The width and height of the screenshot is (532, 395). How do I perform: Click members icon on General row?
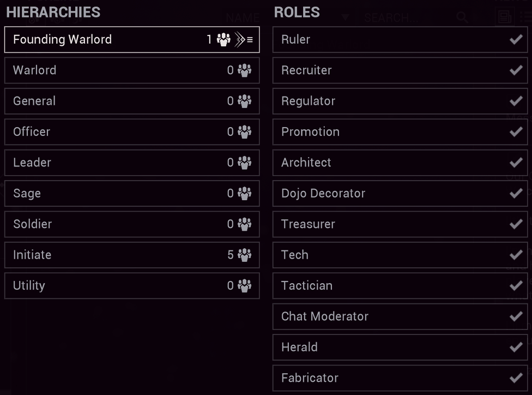(245, 101)
